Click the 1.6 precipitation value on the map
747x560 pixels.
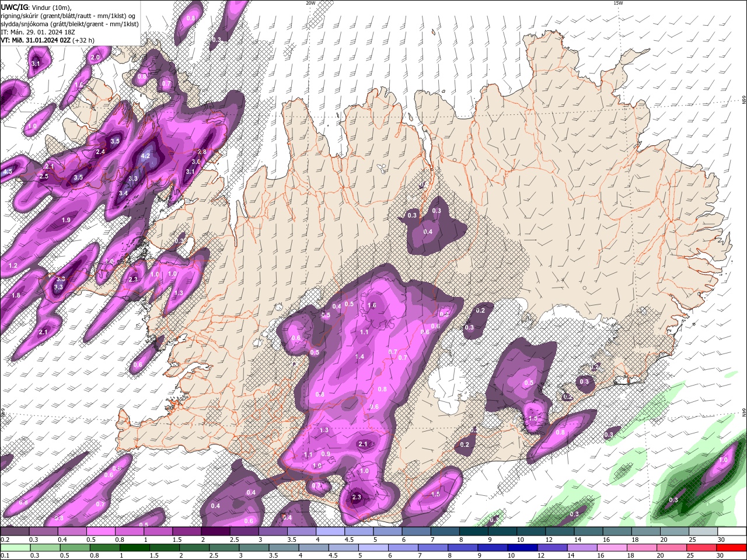pyautogui.click(x=372, y=305)
